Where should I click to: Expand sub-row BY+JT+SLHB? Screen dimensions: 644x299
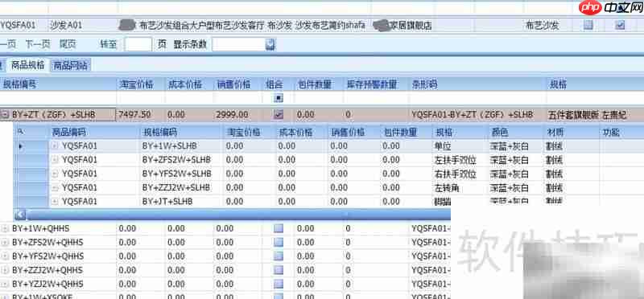click(x=56, y=202)
